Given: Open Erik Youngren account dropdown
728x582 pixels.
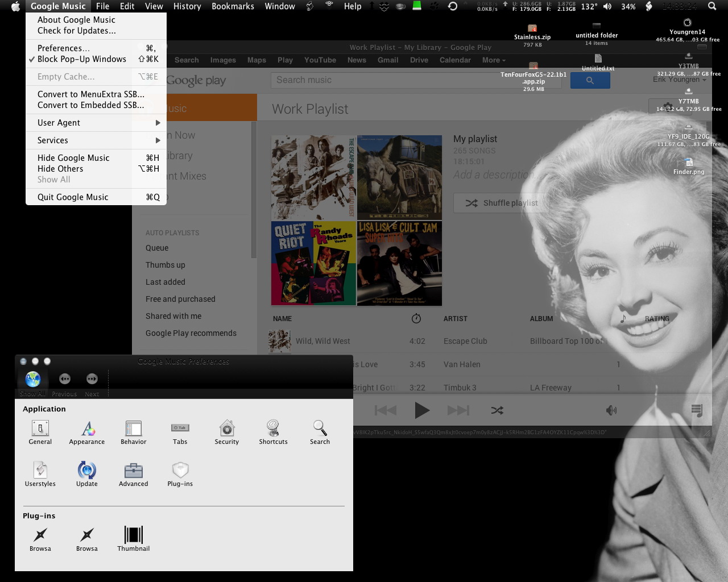Looking at the screenshot, I should click(679, 80).
